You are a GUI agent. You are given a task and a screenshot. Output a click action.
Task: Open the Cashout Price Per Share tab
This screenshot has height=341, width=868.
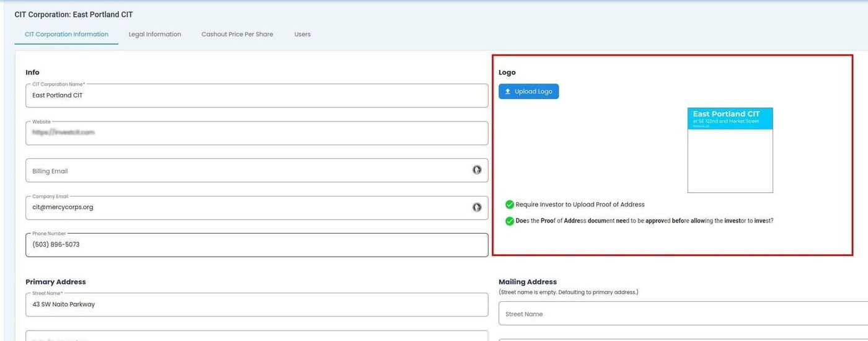[x=237, y=34]
